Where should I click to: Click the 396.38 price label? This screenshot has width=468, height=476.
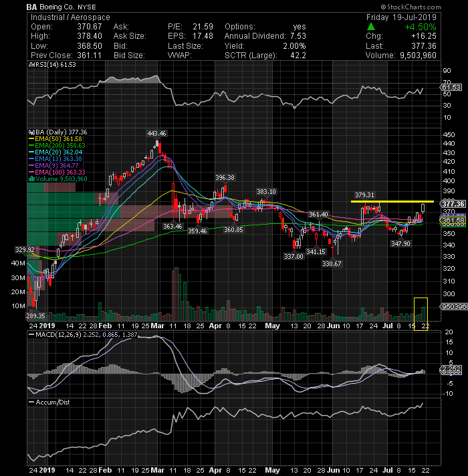tap(225, 177)
